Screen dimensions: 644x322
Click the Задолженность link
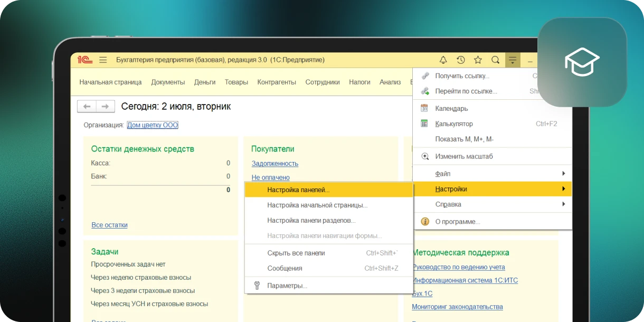274,164
